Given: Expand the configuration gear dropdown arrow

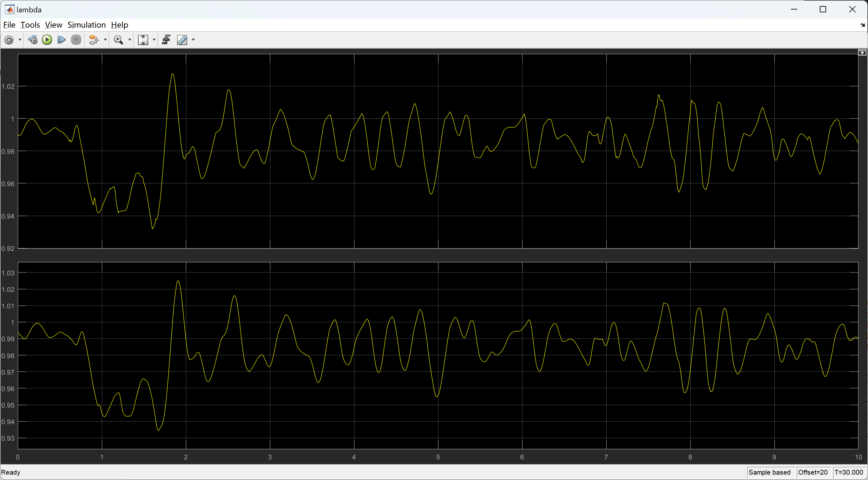Looking at the screenshot, I should pos(20,40).
